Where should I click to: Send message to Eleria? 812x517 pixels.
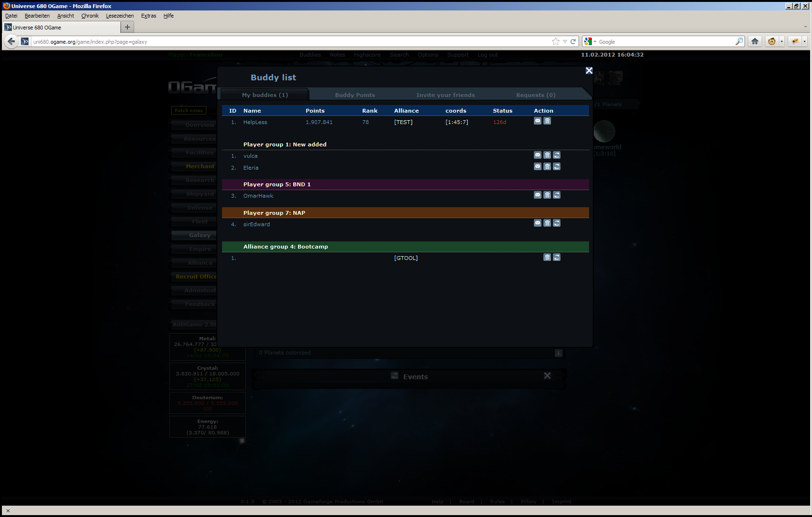coord(538,166)
